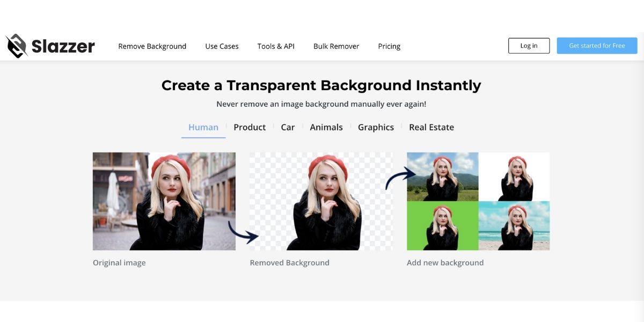Open the Animals example category
Screen dimensions: 644x322
click(x=326, y=127)
